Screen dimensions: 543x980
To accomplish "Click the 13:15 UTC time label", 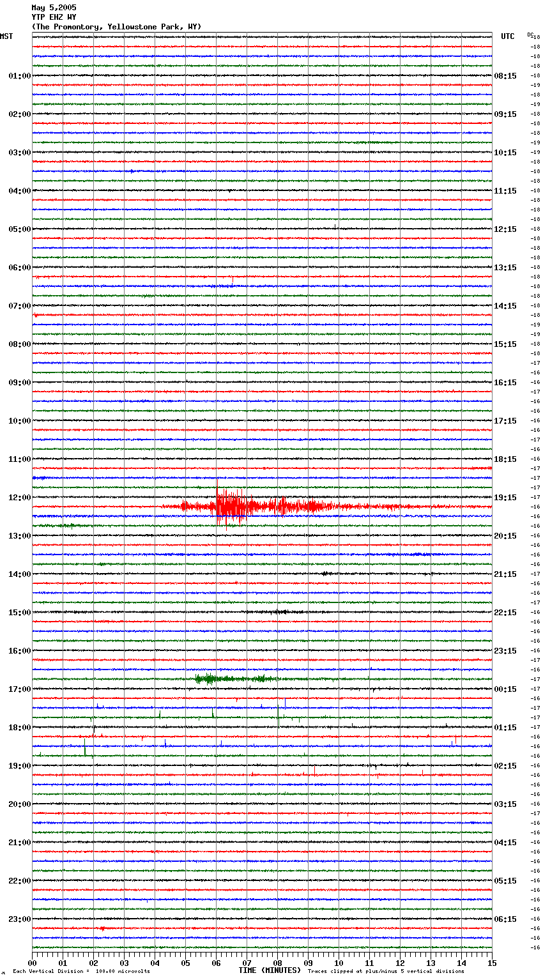I will (x=505, y=268).
